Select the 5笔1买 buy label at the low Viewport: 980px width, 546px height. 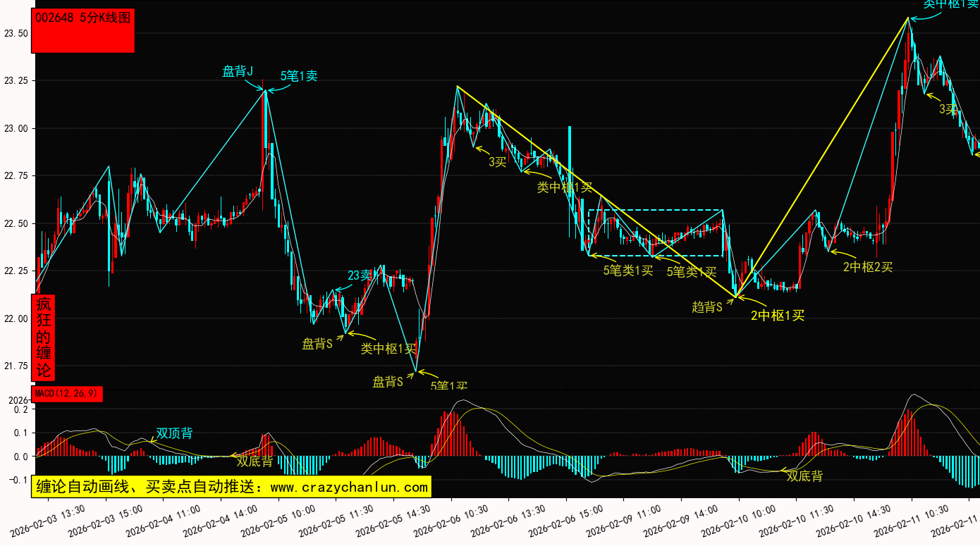(449, 385)
